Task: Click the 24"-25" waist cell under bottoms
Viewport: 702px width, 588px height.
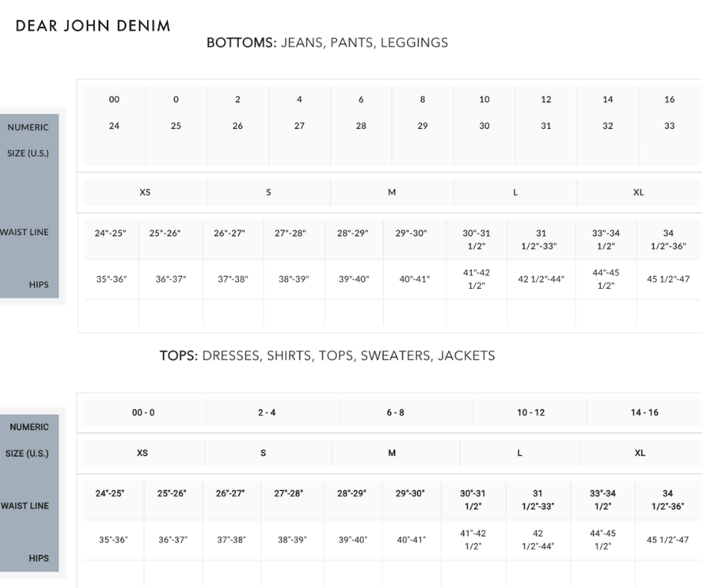Action: tap(111, 234)
